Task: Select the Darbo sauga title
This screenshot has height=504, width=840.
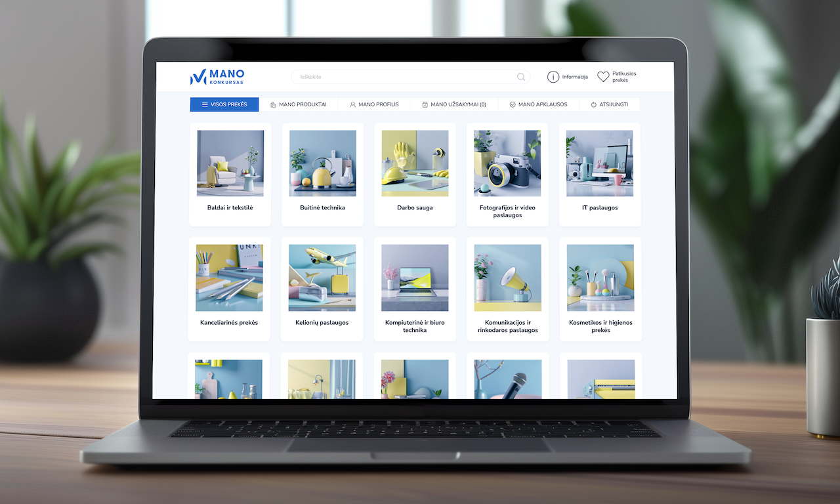Action: point(415,207)
